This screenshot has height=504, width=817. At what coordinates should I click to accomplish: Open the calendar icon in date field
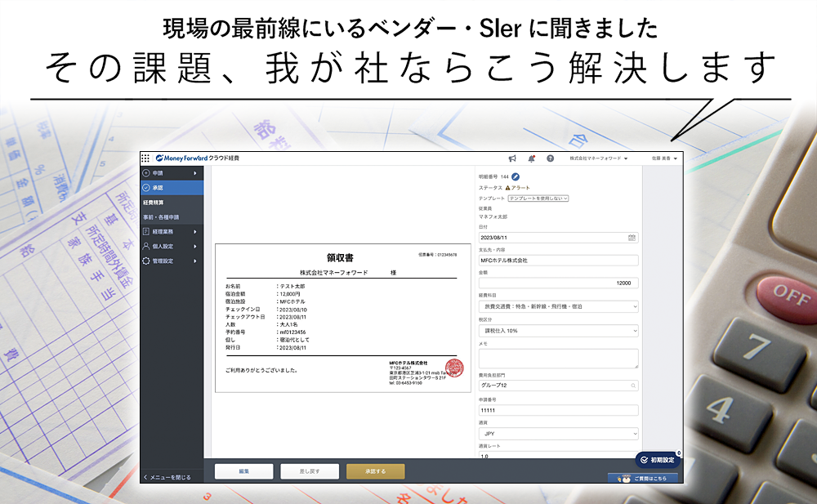(x=632, y=238)
